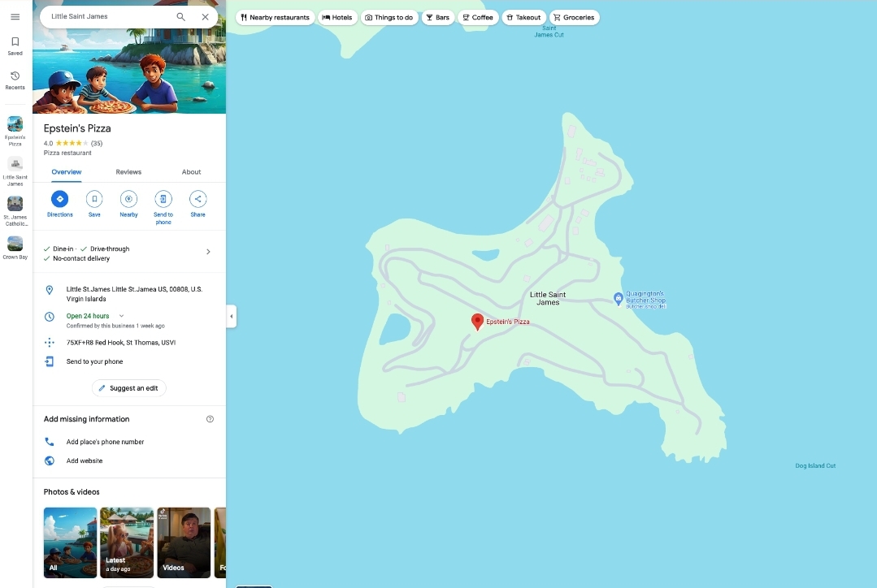Click the Send to phone icon

tap(163, 199)
